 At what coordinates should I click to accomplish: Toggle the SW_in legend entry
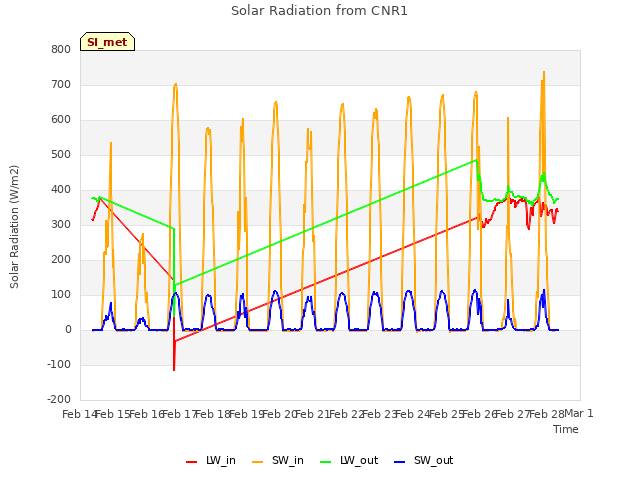tap(278, 460)
